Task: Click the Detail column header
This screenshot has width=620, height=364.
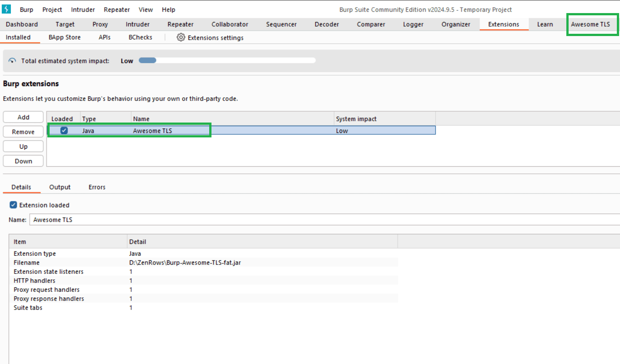Action: (262, 241)
